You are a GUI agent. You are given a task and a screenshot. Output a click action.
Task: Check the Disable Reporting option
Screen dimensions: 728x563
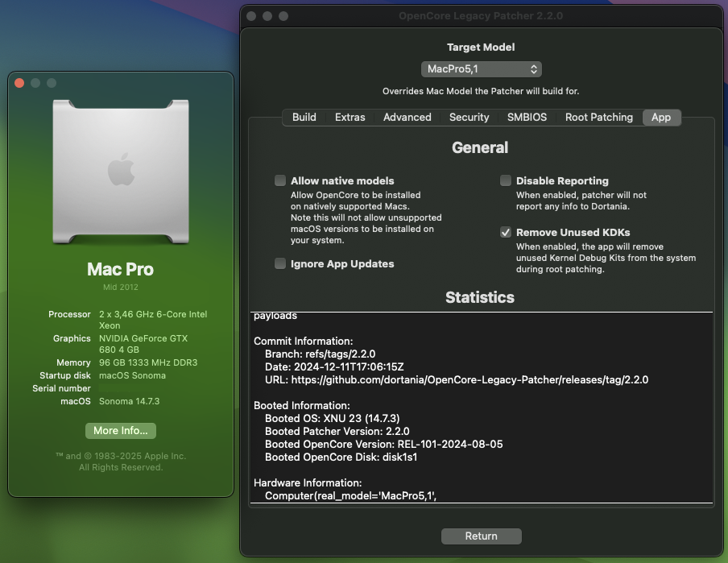coord(506,180)
